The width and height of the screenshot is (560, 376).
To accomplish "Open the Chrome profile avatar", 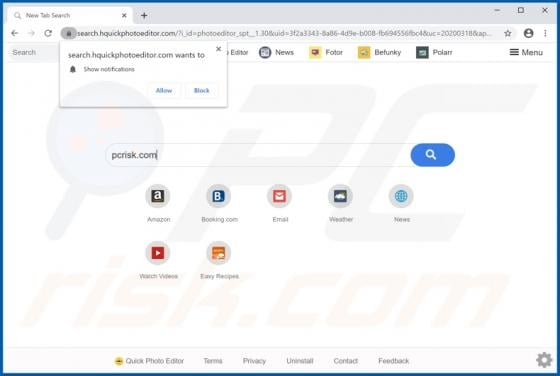I will point(528,33).
